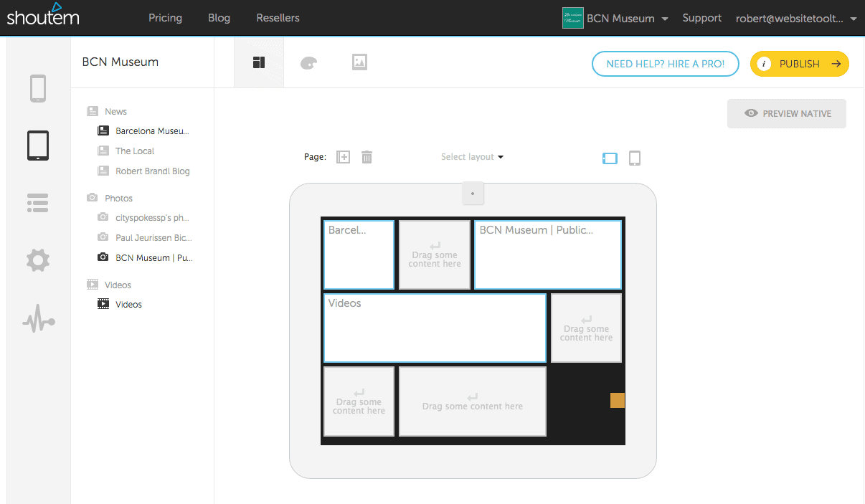
Task: Select the phone device sidebar icon
Action: (x=38, y=89)
